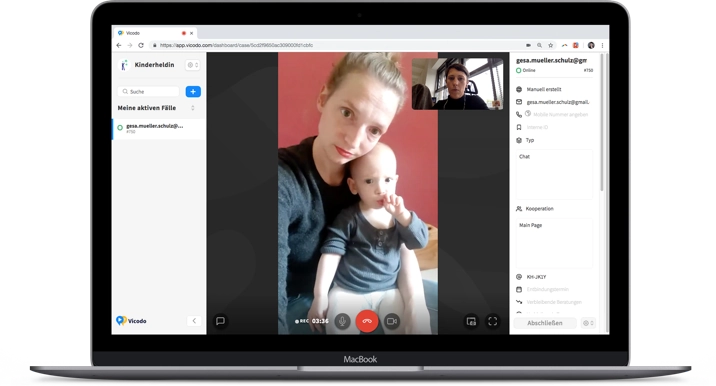End the call with red hang-up button
The width and height of the screenshot is (716, 386).
point(367,321)
